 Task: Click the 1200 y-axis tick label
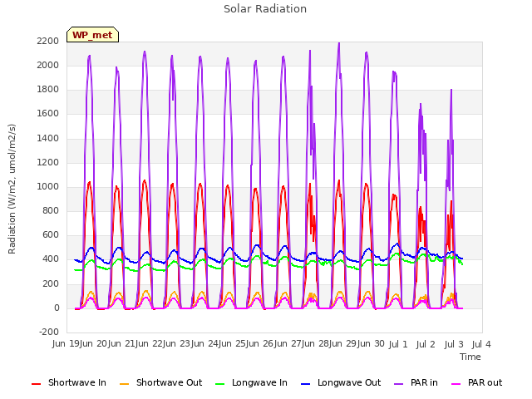(48, 163)
